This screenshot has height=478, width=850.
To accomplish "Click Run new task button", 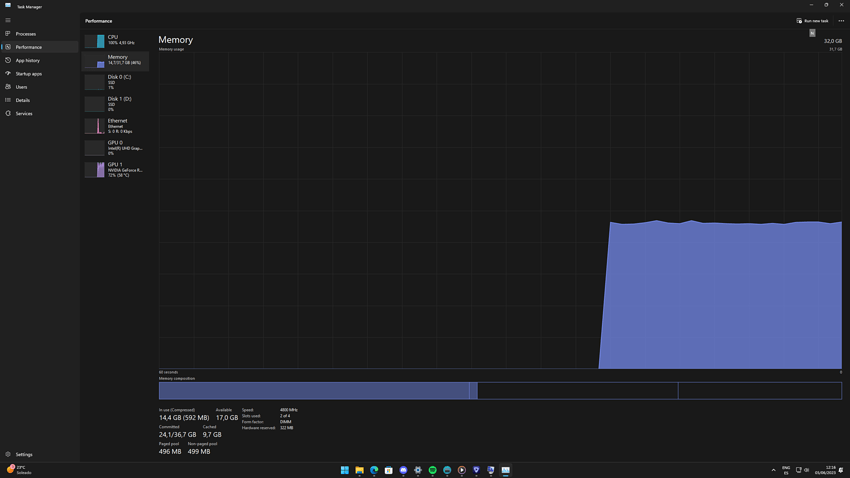I will [x=812, y=21].
